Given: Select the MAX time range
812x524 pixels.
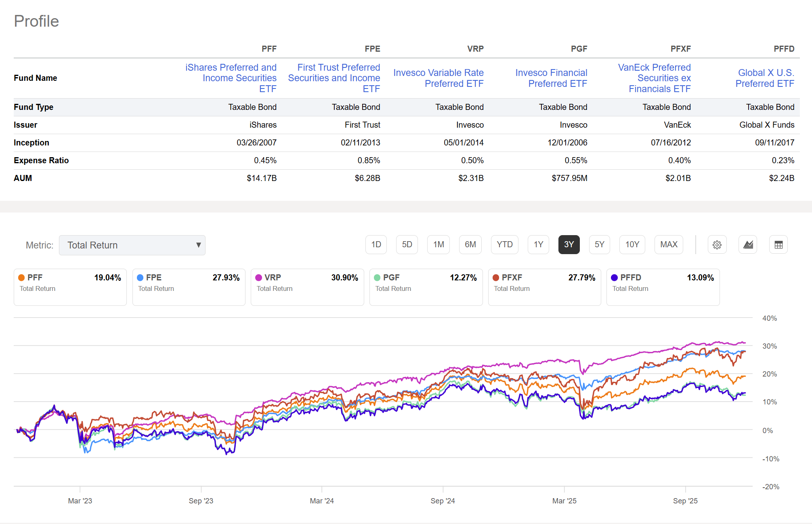Looking at the screenshot, I should click(x=669, y=245).
